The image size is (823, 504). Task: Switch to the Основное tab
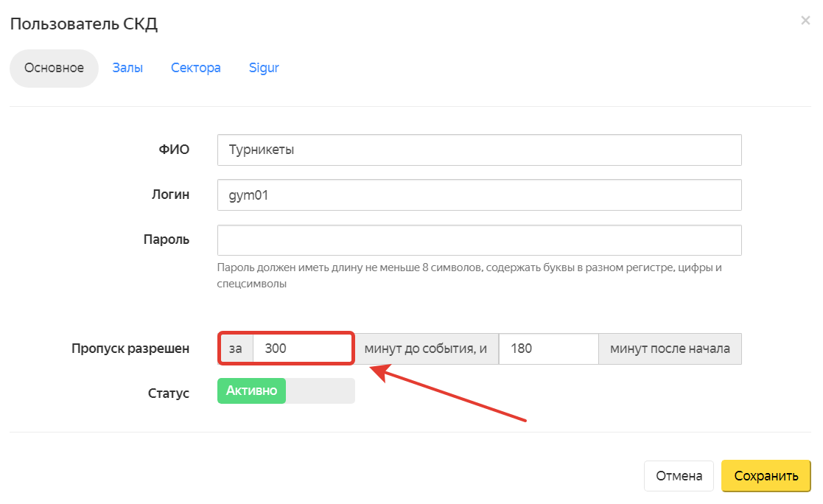click(54, 68)
